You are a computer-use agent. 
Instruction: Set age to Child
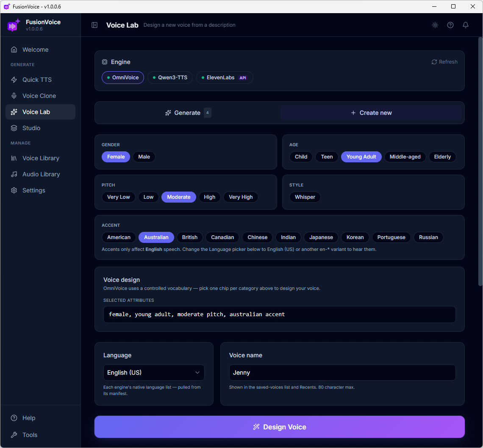click(301, 157)
